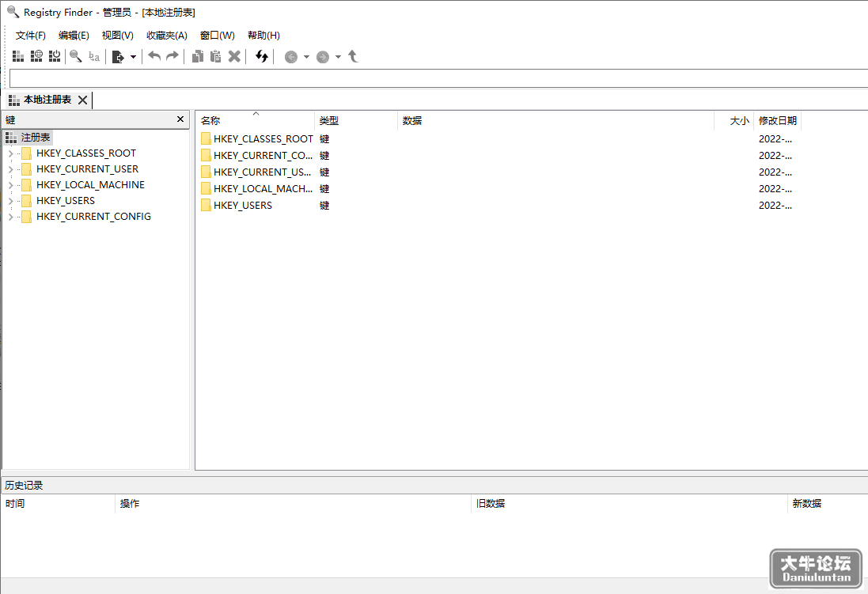
Task: Sort by the 名称 column header
Action: pyautogui.click(x=256, y=121)
